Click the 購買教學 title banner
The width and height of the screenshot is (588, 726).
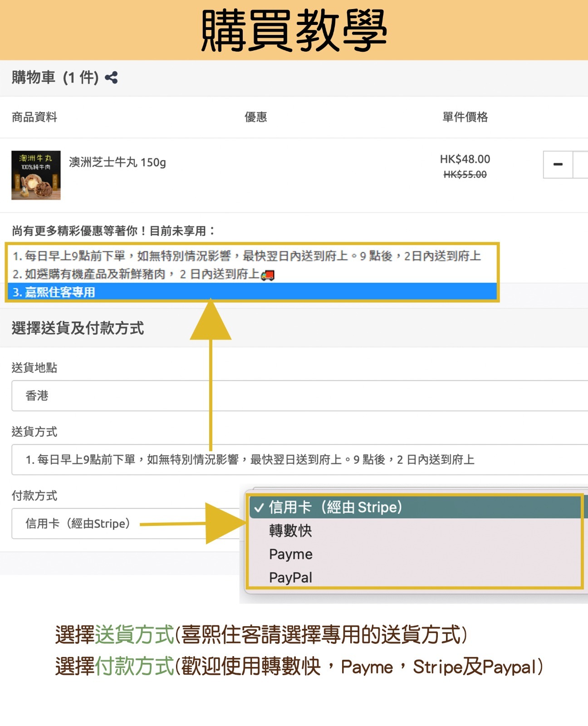[x=294, y=30]
